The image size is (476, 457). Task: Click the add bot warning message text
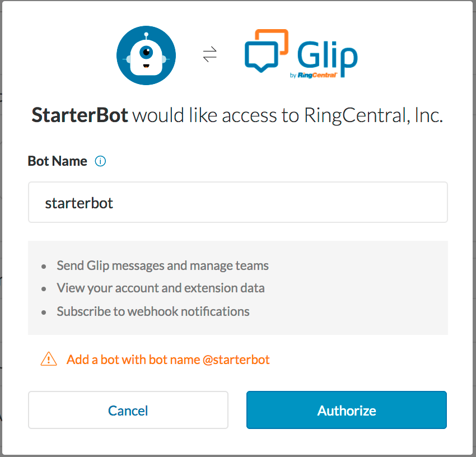pyautogui.click(x=168, y=360)
